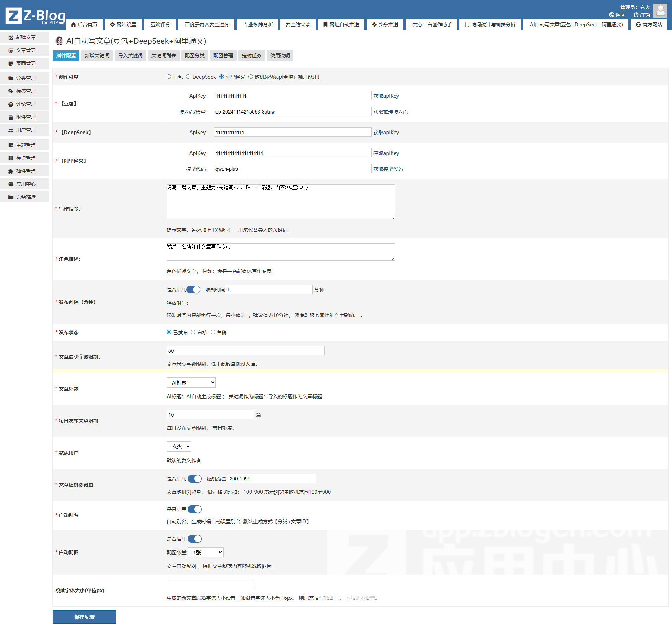Image resolution: width=672 pixels, height=626 pixels.
Task: Open the 配图分类 tab
Action: pos(195,56)
